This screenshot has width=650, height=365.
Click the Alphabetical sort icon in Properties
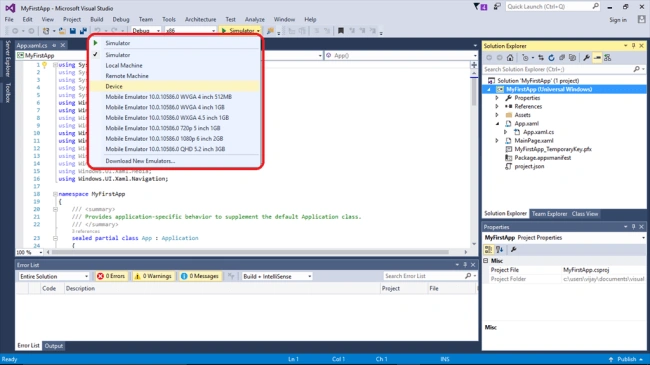pyautogui.click(x=500, y=249)
